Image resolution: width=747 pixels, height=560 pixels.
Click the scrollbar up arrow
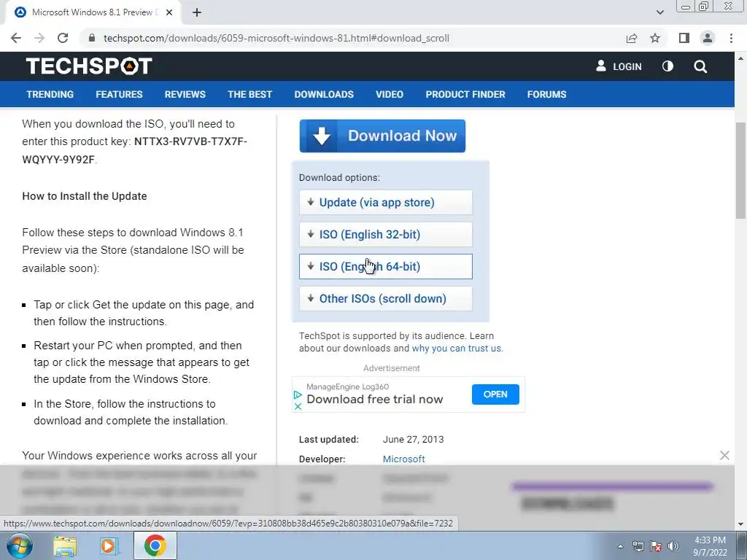click(740, 58)
